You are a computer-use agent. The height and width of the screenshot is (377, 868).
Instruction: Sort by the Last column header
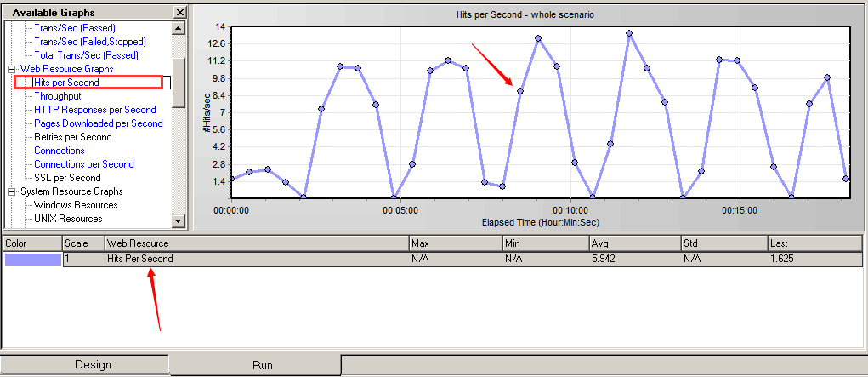coord(814,243)
